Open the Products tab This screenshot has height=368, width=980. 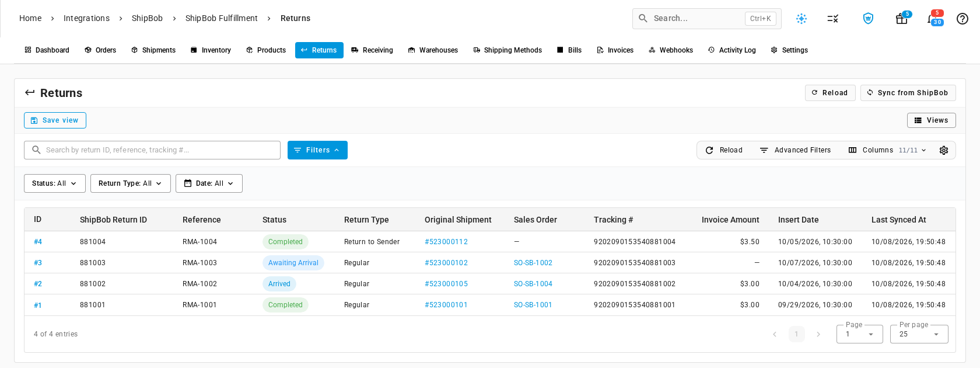click(266, 50)
